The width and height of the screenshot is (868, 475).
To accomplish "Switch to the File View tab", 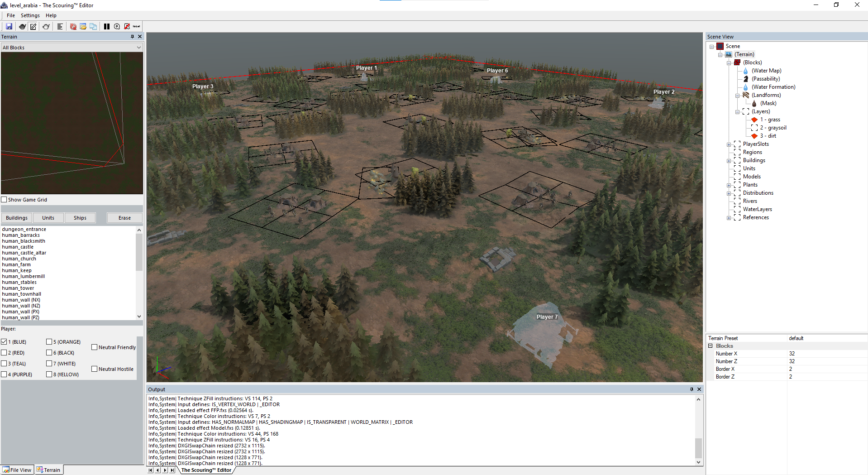I will [x=17, y=470].
